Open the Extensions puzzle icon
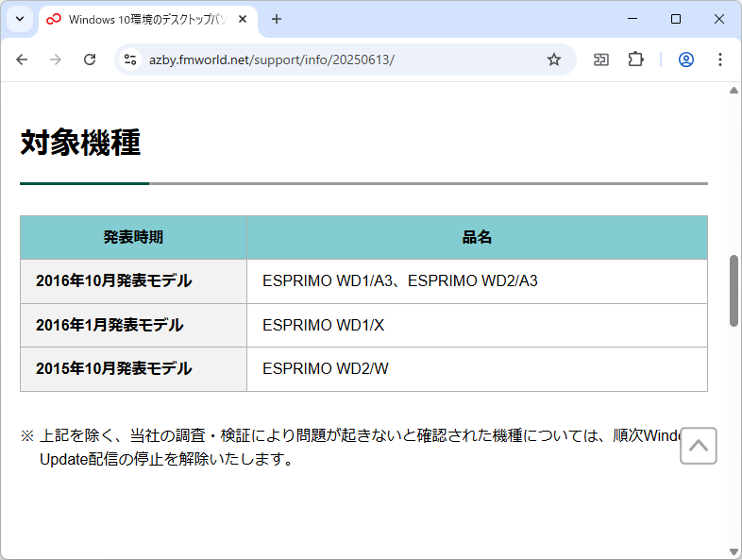742x560 pixels. [x=635, y=59]
